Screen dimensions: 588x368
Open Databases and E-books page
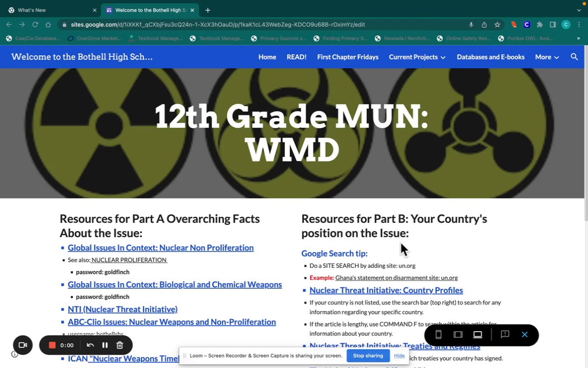tap(491, 57)
